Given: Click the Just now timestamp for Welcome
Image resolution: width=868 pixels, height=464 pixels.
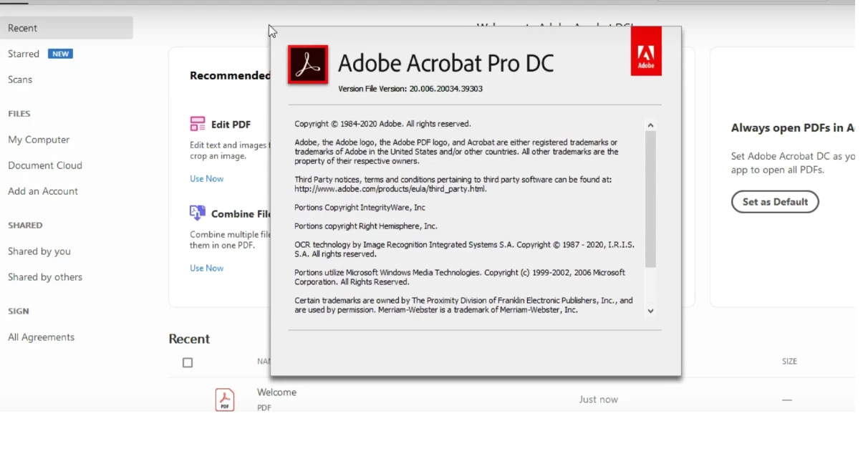Looking at the screenshot, I should pos(598,400).
